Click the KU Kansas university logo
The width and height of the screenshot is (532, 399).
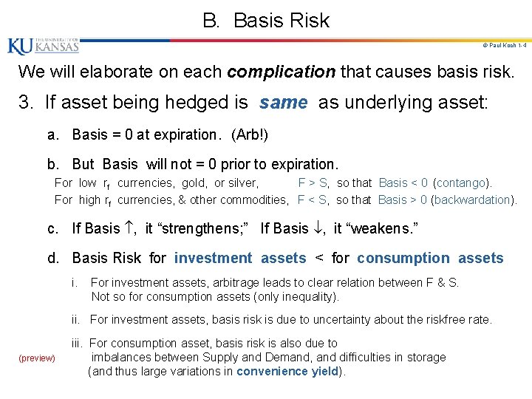click(43, 46)
